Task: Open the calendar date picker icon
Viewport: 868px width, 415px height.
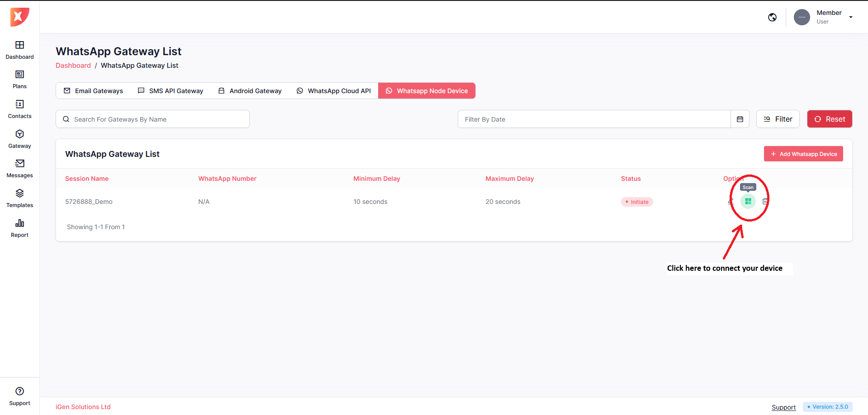Action: point(740,119)
